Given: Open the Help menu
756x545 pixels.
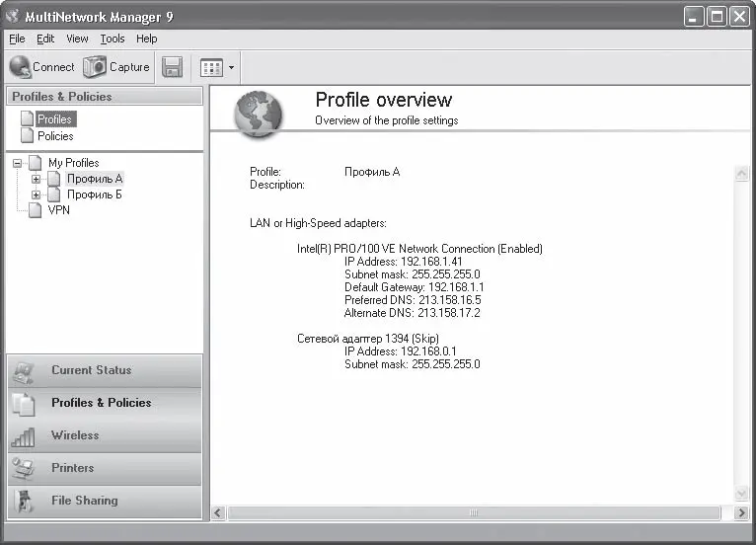Looking at the screenshot, I should pyautogui.click(x=147, y=39).
